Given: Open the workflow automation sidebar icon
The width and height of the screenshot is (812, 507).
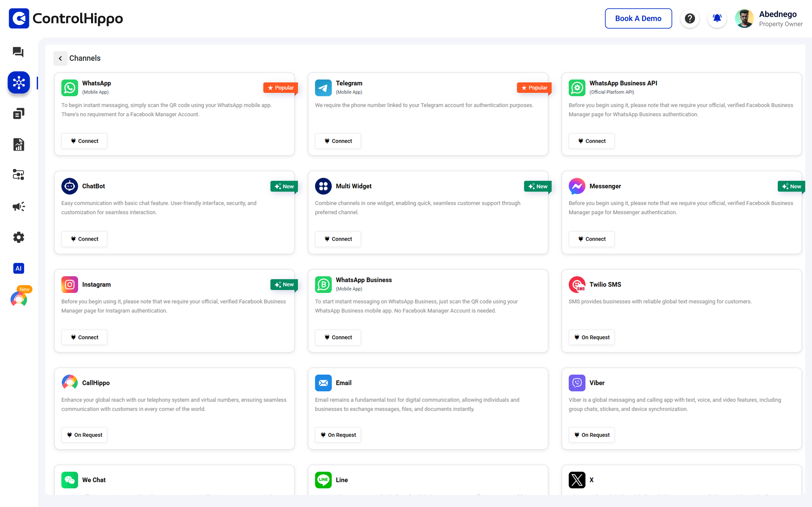Looking at the screenshot, I should point(18,175).
